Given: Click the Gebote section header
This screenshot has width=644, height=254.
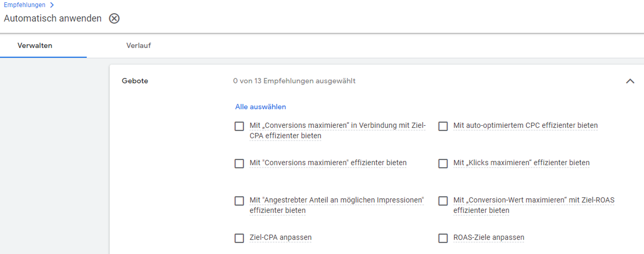Looking at the screenshot, I should 135,81.
